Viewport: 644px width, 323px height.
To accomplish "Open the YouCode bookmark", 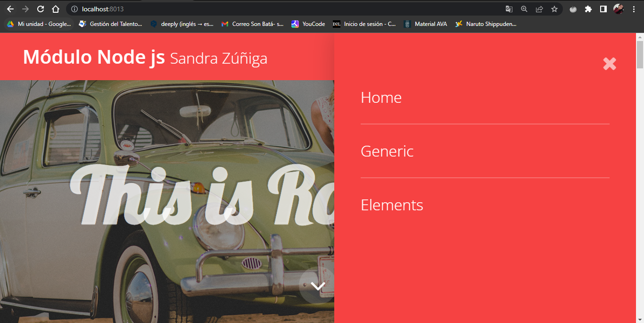I will pyautogui.click(x=308, y=24).
